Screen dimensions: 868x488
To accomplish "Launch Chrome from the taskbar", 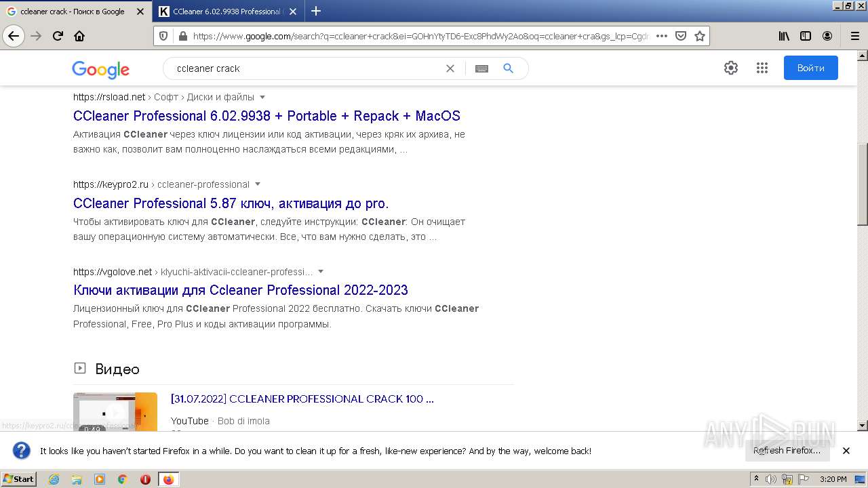I will [123, 479].
